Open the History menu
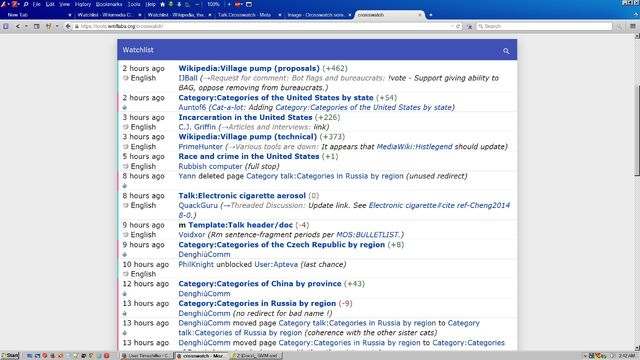Viewport: 640px width, 360px height. click(83, 4)
